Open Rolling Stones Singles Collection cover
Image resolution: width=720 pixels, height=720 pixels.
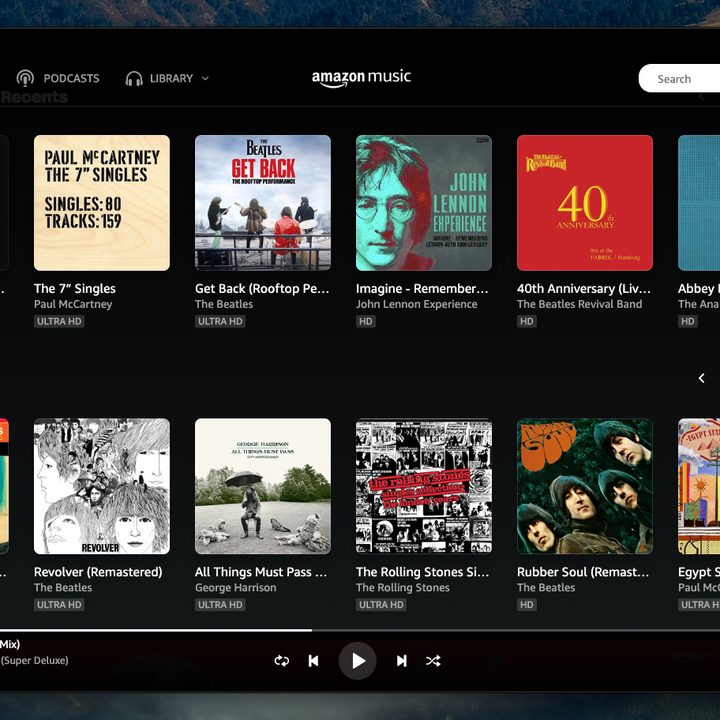point(424,486)
